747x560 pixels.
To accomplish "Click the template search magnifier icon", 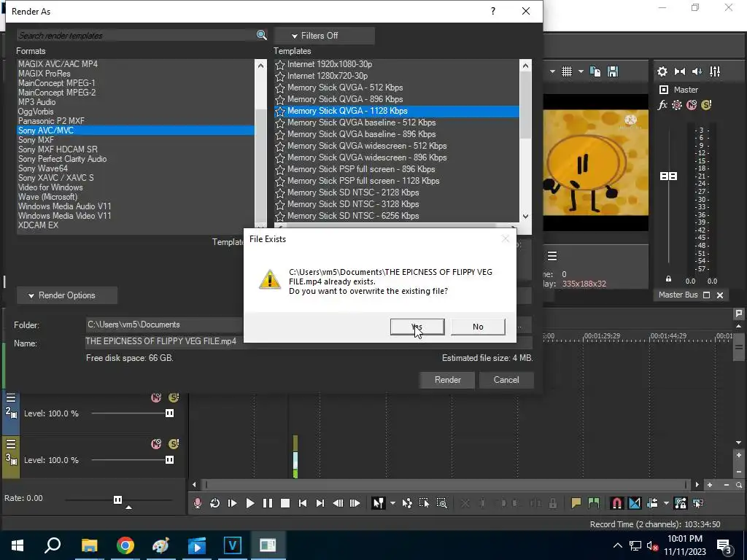I will (x=262, y=35).
